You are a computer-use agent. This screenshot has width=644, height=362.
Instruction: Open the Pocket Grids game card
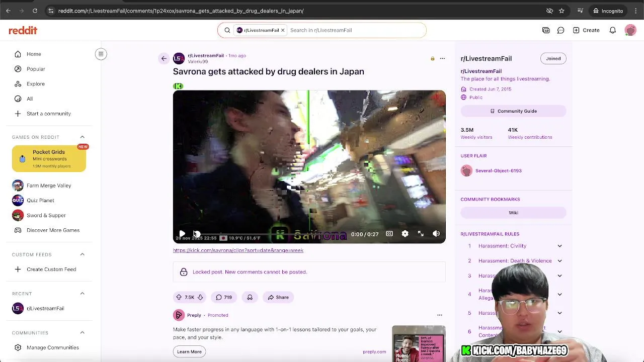tap(49, 158)
